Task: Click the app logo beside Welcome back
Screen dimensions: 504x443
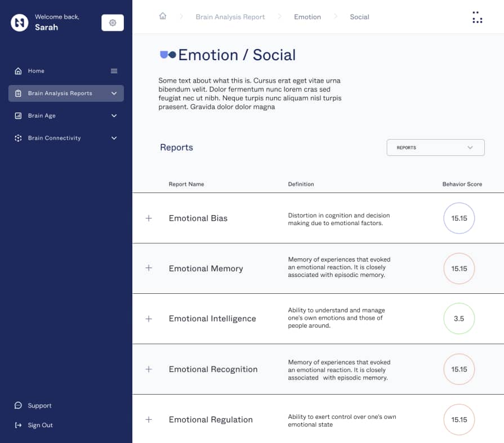Action: click(20, 23)
